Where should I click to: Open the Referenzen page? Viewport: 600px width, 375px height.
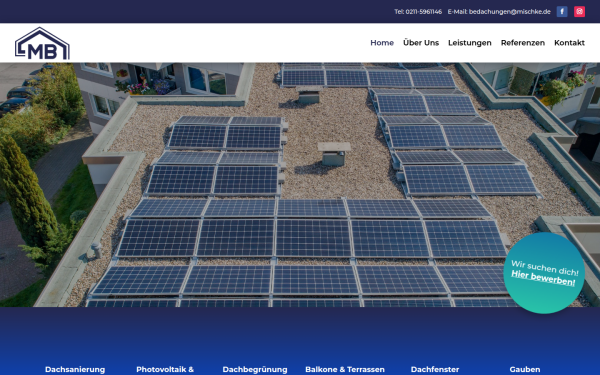(x=523, y=43)
